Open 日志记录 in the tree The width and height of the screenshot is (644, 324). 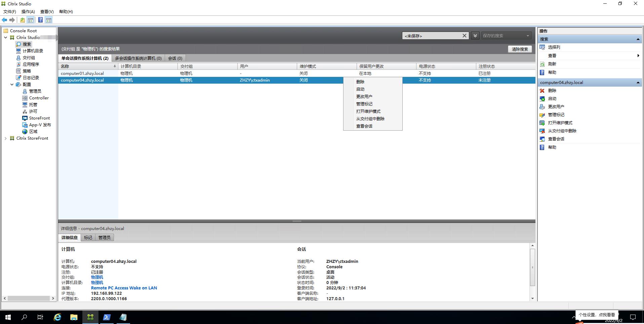coord(31,78)
